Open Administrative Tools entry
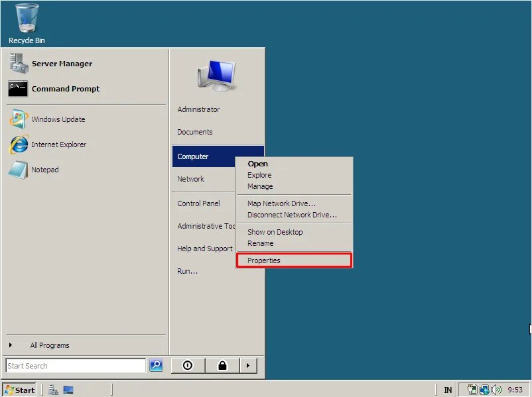The height and width of the screenshot is (397, 532). coord(206,226)
